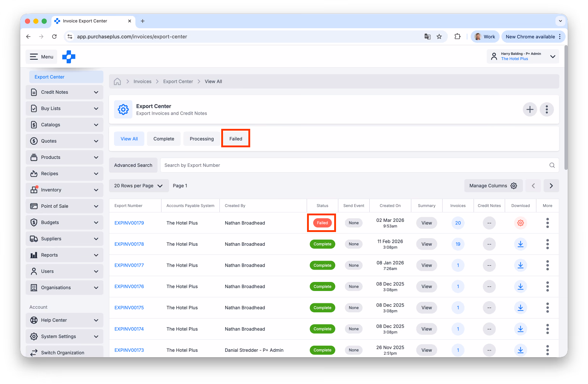View summary for EXPINV00177

427,265
